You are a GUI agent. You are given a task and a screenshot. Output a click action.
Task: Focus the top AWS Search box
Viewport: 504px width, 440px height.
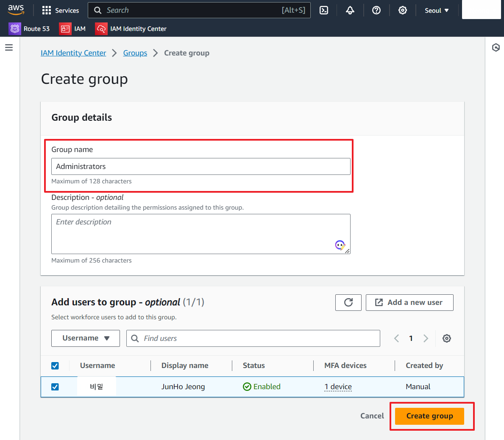(199, 10)
